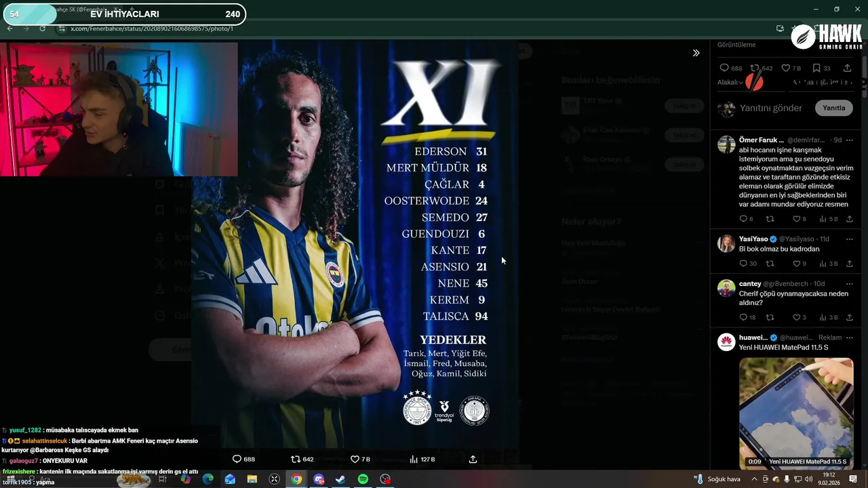Viewport: 868px width, 488px height.
Task: Click reply count 688 in right sidebar
Action: [731, 68]
